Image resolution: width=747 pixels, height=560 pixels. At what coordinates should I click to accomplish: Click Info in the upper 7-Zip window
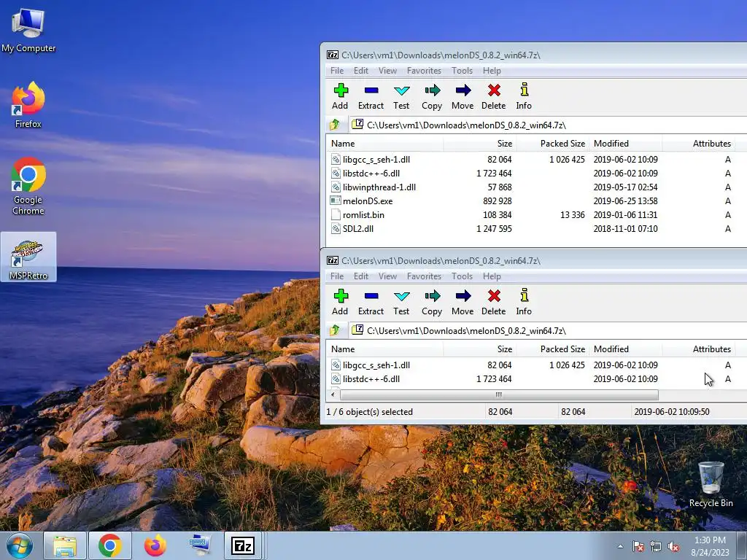click(x=524, y=97)
